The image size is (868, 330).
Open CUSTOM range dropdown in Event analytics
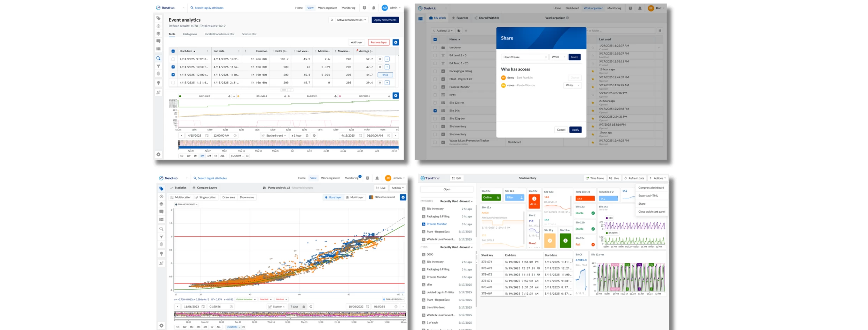coord(237,156)
